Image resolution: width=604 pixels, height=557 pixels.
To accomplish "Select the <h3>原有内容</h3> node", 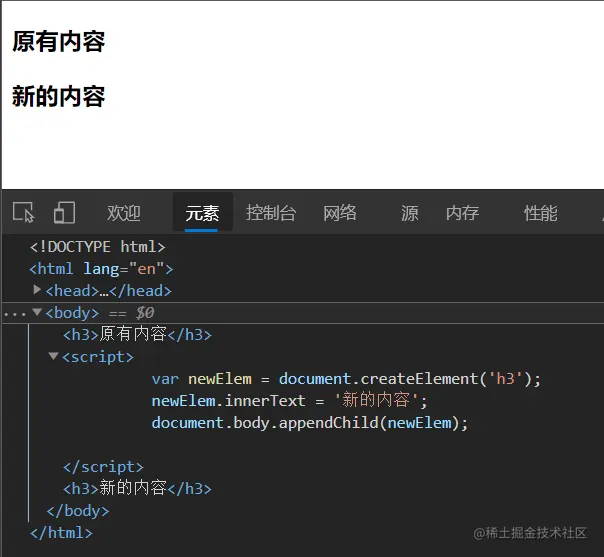I will point(138,334).
